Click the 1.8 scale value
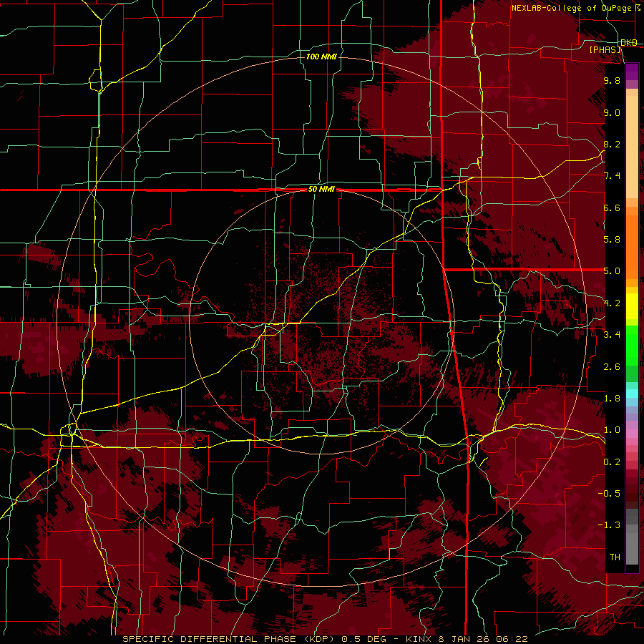Image resolution: width=644 pixels, height=644 pixels. coord(612,399)
